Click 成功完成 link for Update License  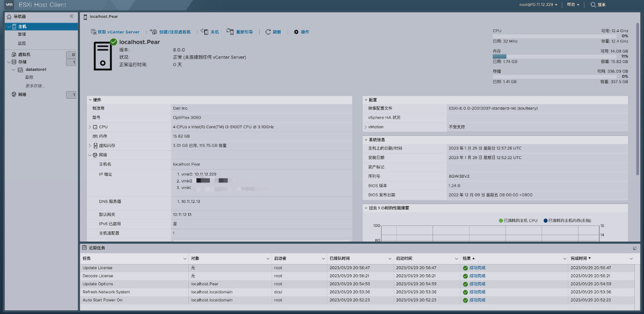477,268
